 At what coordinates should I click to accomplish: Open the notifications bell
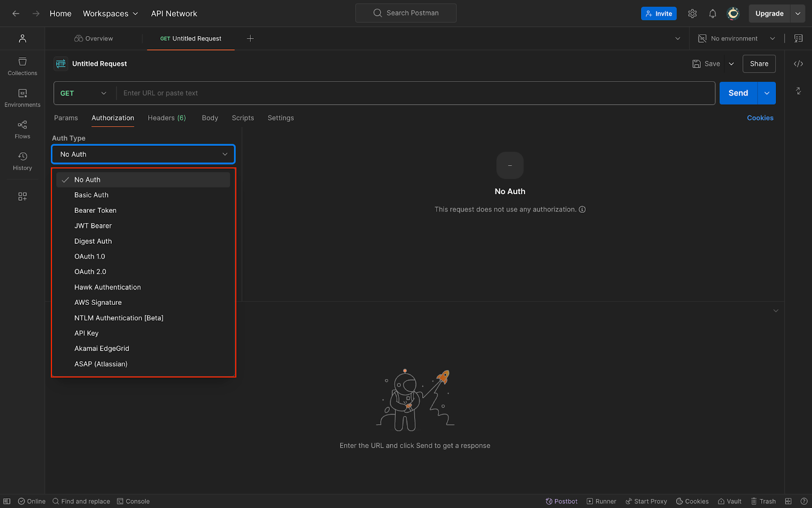coord(713,14)
